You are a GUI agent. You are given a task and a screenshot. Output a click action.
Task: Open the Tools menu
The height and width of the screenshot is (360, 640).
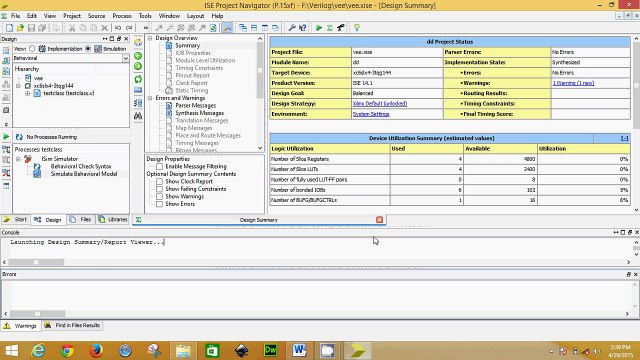[145, 16]
